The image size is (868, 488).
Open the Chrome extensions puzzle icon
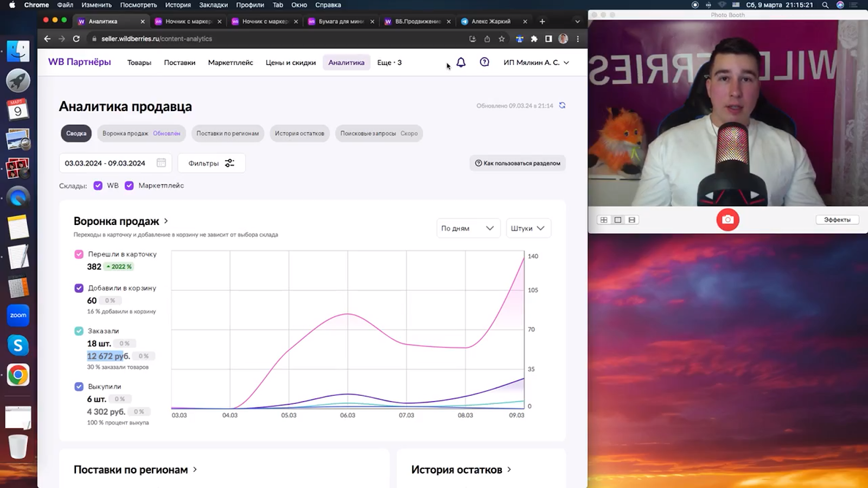pyautogui.click(x=534, y=38)
